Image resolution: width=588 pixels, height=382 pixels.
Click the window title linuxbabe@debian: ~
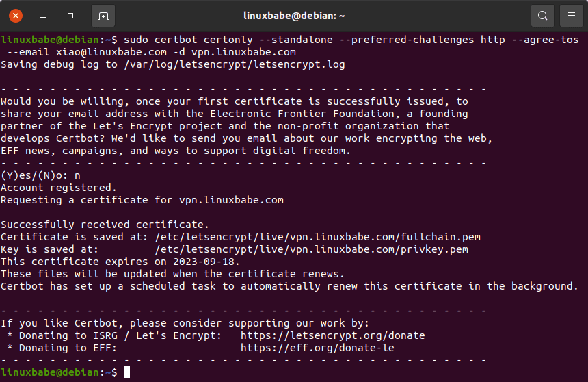(294, 15)
